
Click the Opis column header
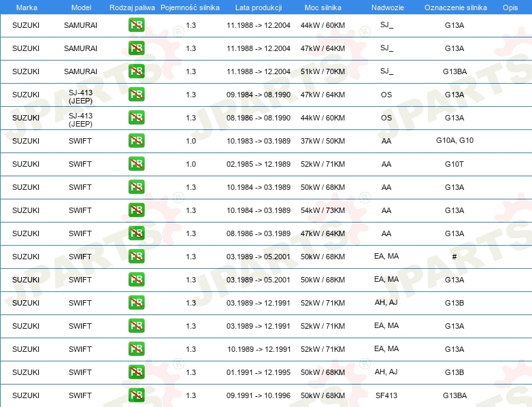510,7
